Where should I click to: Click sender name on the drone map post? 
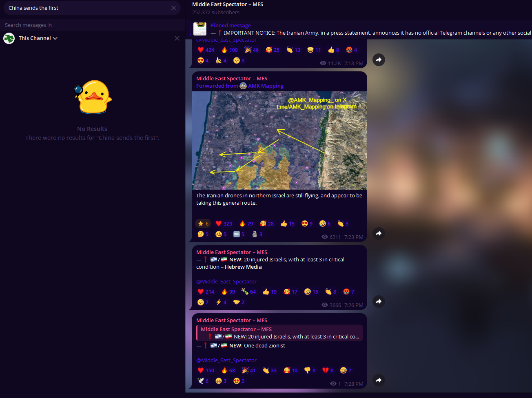(232, 79)
